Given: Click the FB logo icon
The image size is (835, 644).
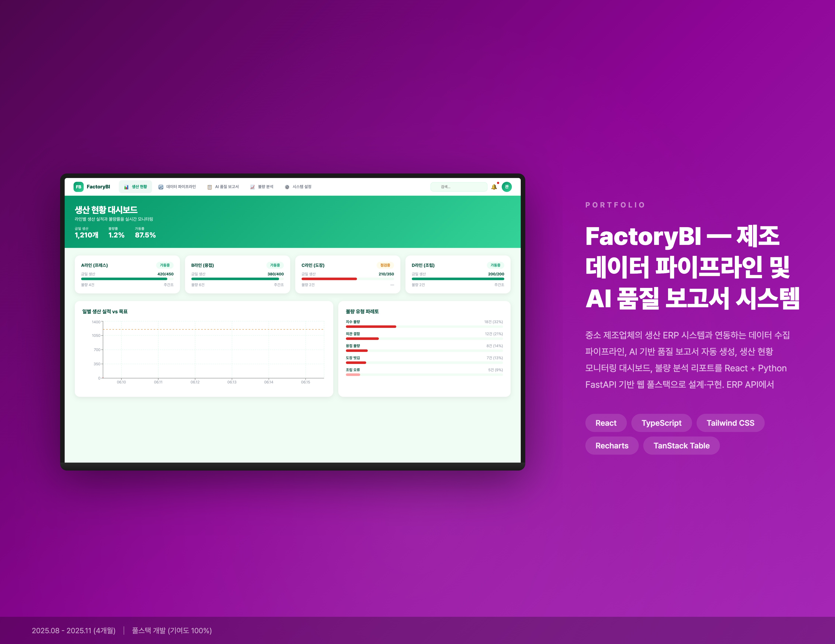Looking at the screenshot, I should coord(78,187).
